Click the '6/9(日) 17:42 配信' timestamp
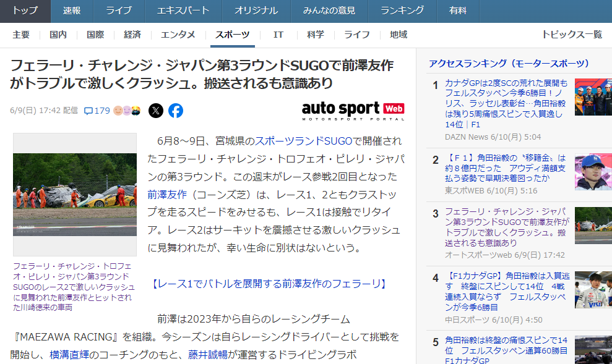The width and height of the screenshot is (612, 364). click(x=44, y=111)
